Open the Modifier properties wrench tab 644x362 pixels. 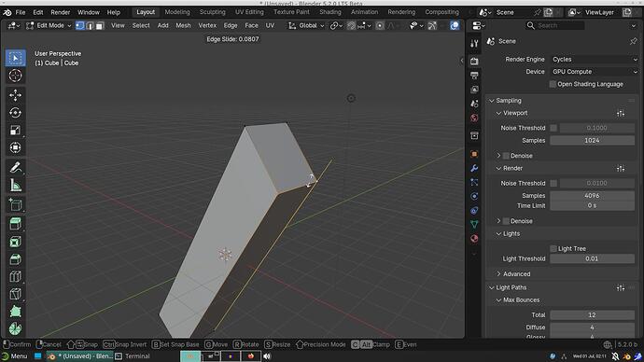[x=474, y=168]
